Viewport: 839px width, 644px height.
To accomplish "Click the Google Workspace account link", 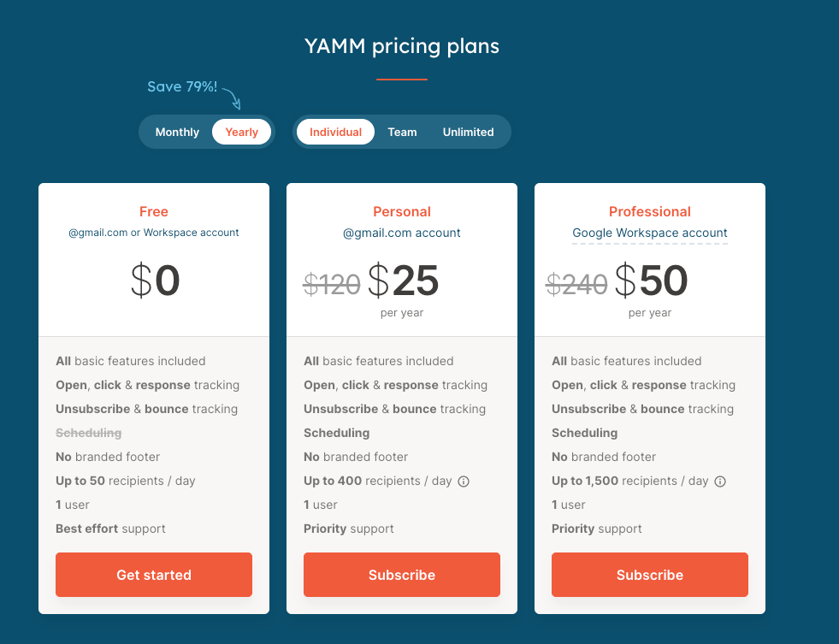I will [x=650, y=233].
